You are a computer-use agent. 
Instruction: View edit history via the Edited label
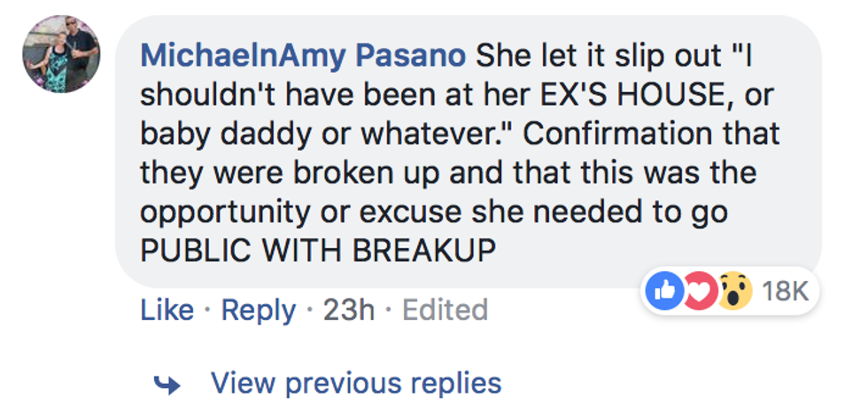(445, 309)
